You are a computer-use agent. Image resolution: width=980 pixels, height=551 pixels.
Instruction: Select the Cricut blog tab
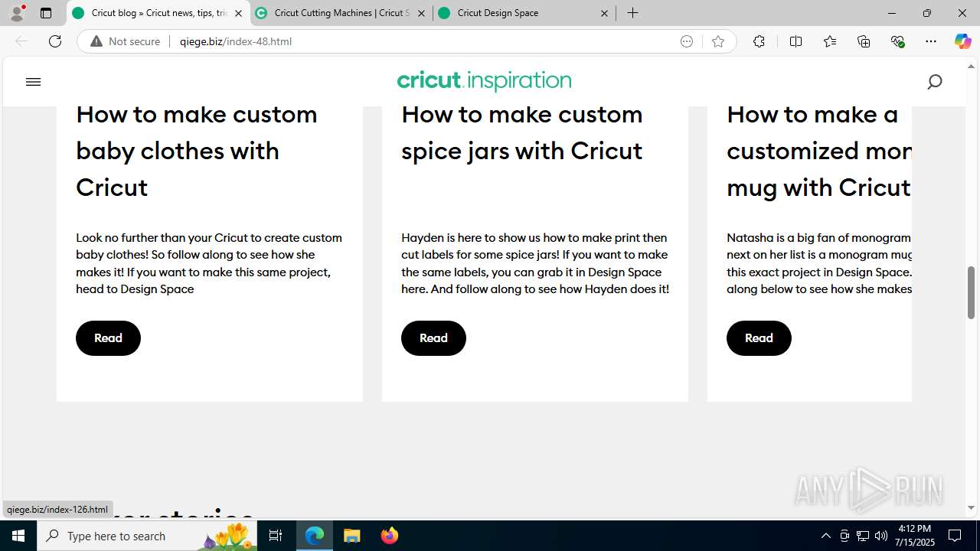click(158, 13)
